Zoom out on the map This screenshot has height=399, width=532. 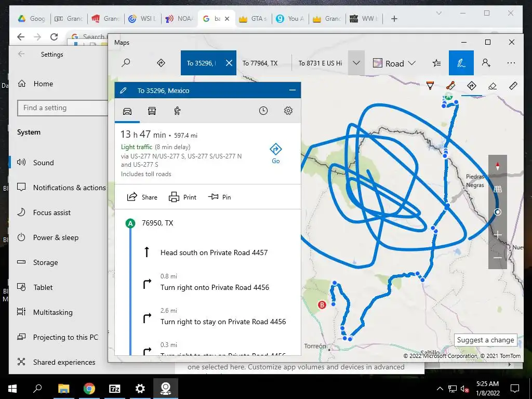497,258
